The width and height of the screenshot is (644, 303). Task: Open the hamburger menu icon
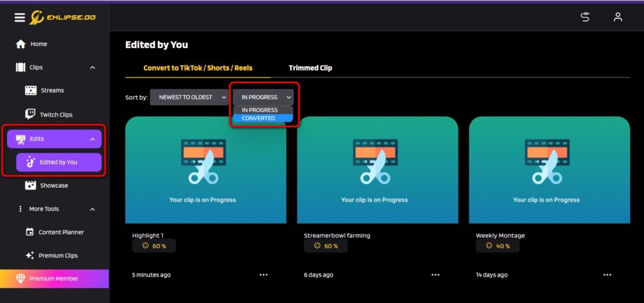click(x=19, y=18)
